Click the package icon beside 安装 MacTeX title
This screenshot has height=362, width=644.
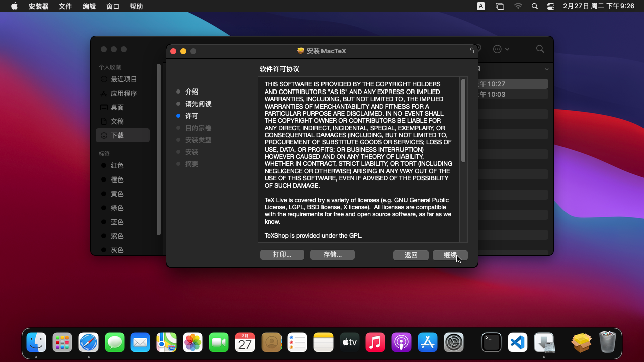301,51
